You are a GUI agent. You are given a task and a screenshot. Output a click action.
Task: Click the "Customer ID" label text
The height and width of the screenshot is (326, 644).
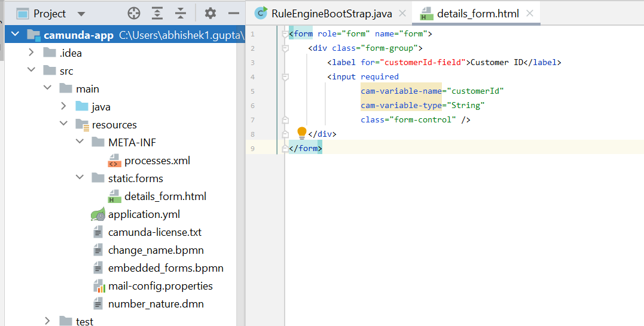pos(497,62)
